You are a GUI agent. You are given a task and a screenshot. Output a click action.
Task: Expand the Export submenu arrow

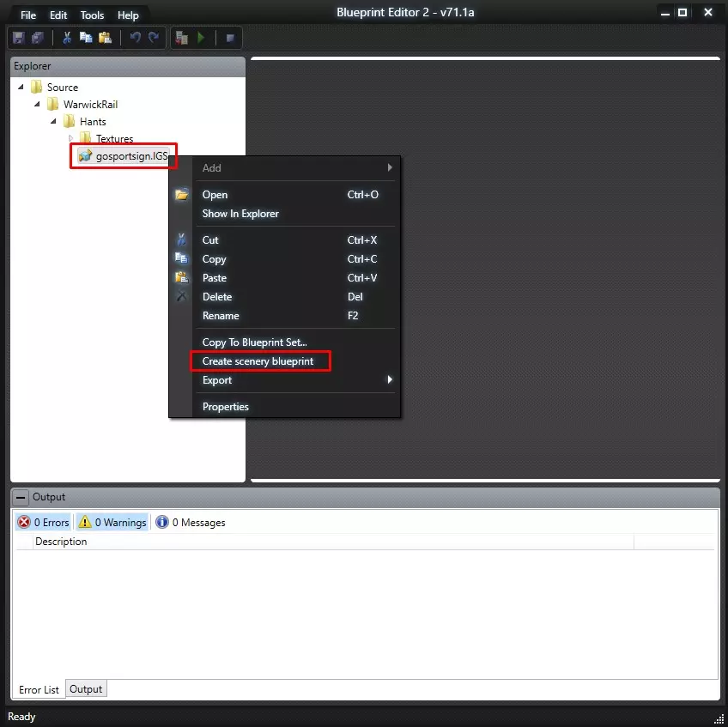coord(390,379)
